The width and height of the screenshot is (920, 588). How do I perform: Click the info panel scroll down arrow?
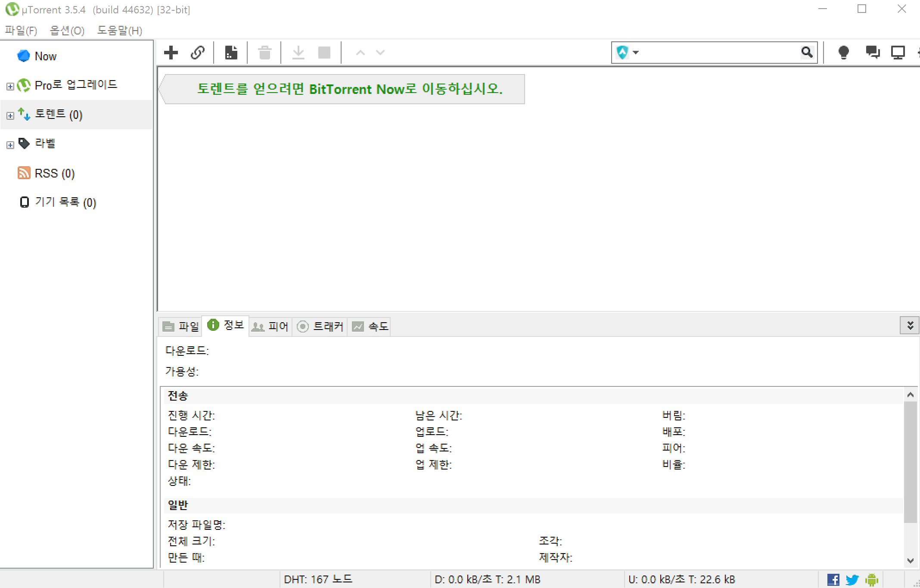click(910, 560)
